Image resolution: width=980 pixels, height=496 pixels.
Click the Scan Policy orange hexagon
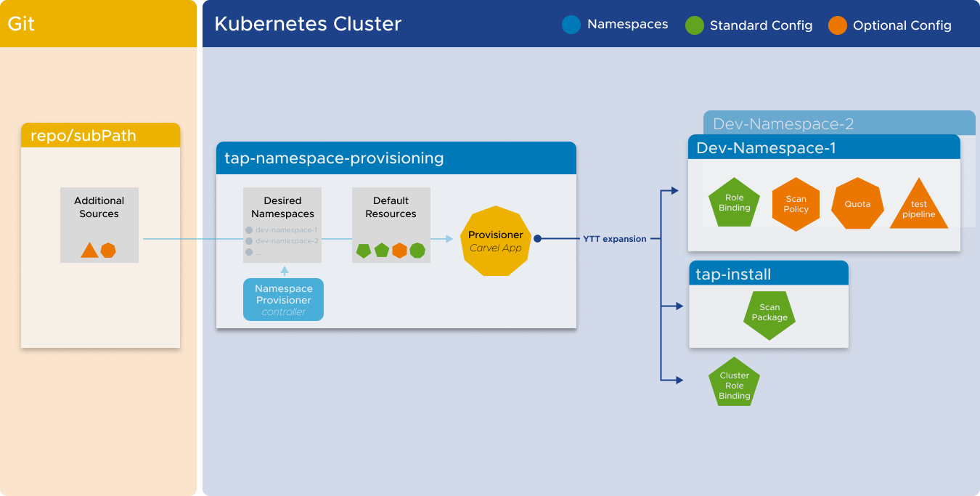pyautogui.click(x=796, y=204)
